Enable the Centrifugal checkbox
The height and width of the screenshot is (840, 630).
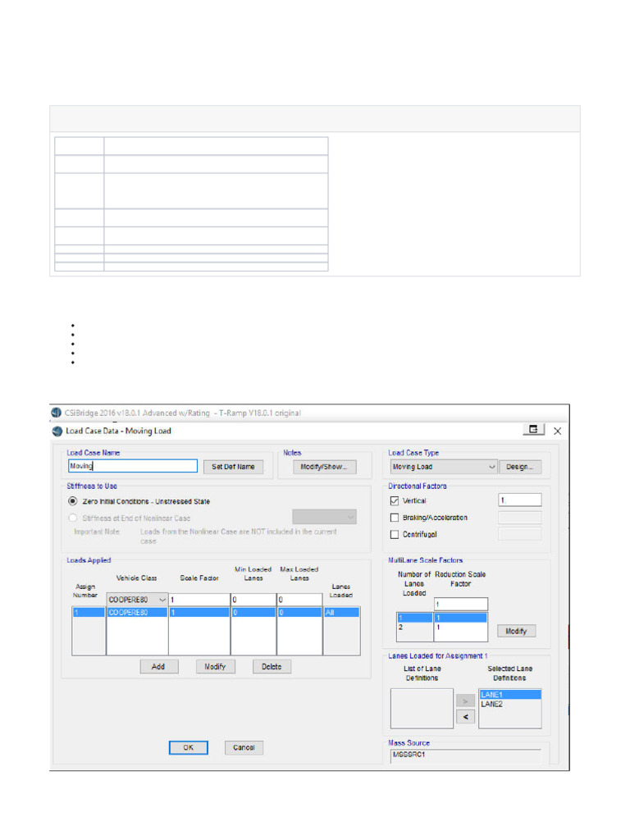click(395, 534)
